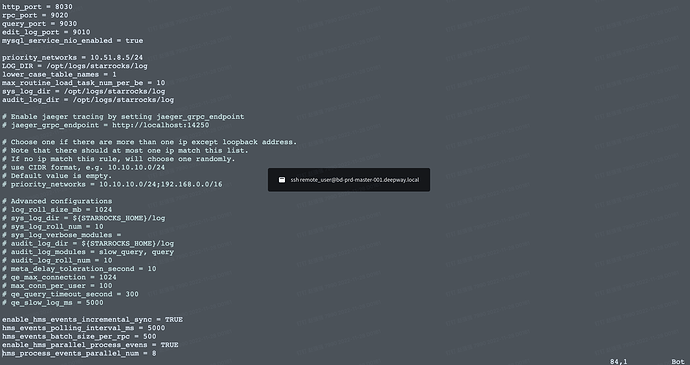The image size is (690, 365).
Task: Click the terminal icon in the ssh overlay
Action: [x=282, y=180]
